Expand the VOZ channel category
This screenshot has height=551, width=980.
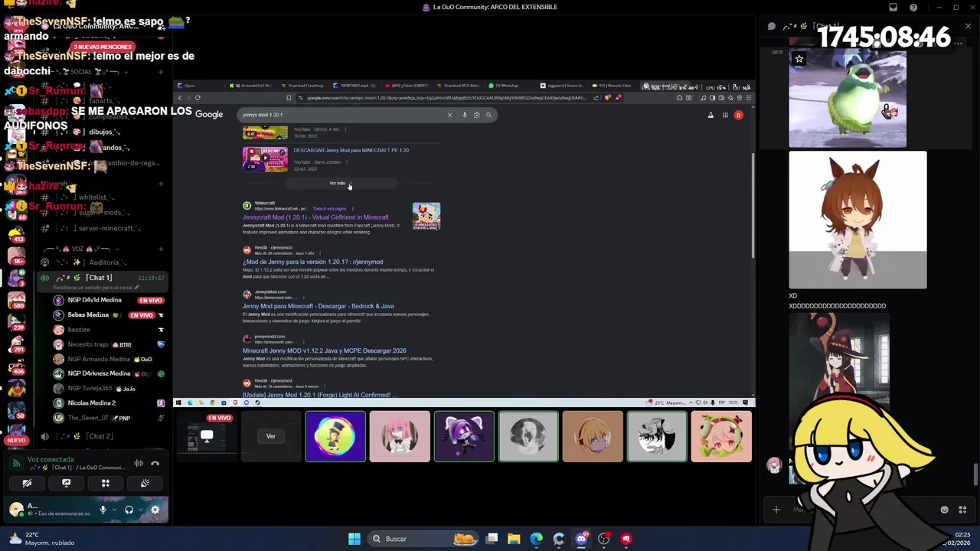coord(80,249)
